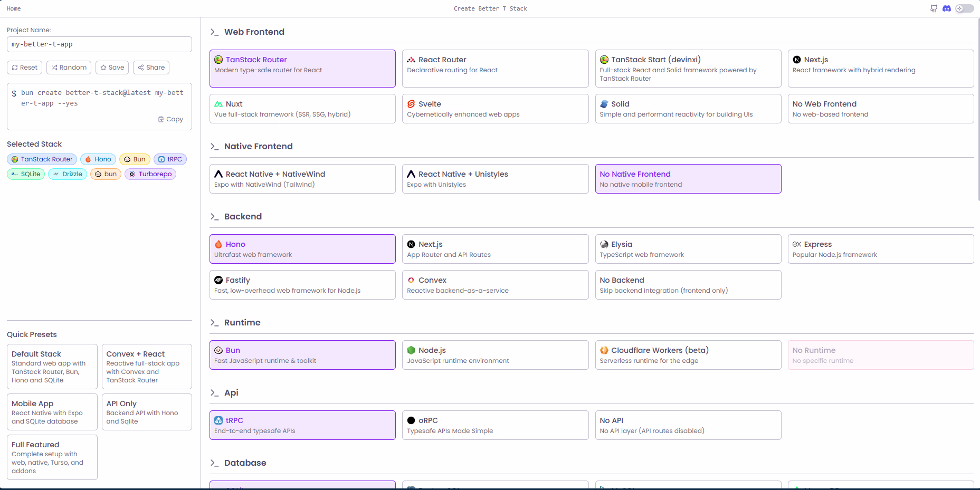Navigate to Home
The height and width of the screenshot is (490, 980).
13,8
